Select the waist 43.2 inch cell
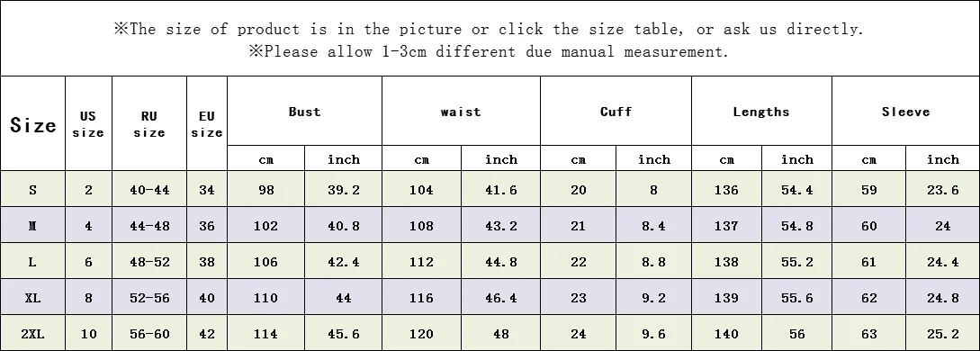The image size is (980, 351). (x=500, y=226)
